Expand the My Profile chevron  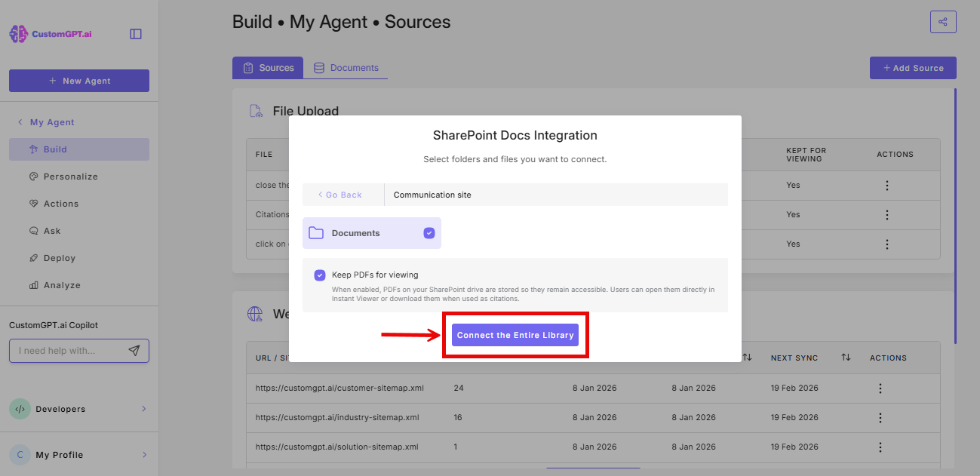[x=144, y=455]
